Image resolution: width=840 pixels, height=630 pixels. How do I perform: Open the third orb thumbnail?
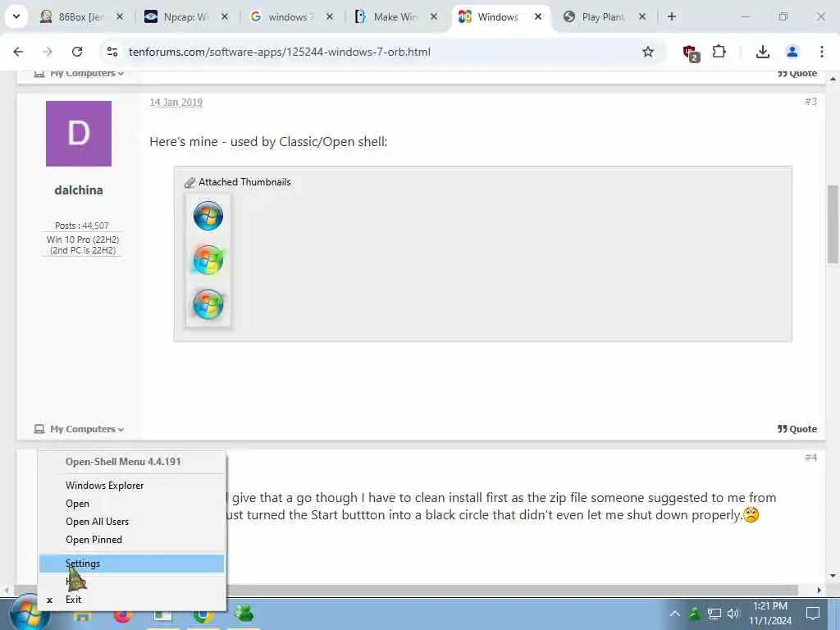point(208,304)
